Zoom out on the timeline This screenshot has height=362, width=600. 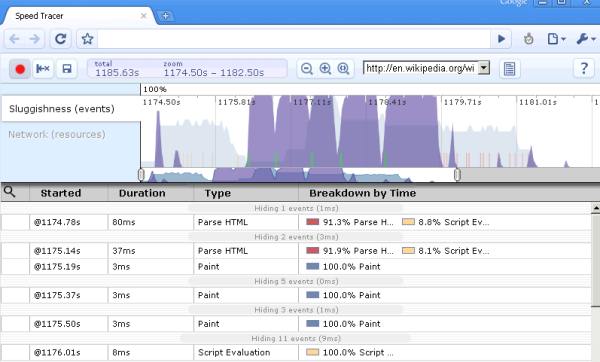click(x=307, y=69)
